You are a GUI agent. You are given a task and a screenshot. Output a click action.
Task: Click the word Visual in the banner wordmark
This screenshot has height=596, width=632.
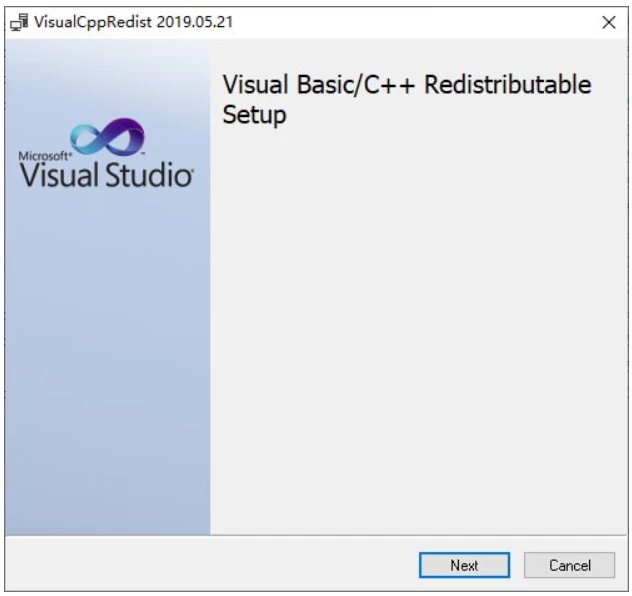[x=59, y=176]
